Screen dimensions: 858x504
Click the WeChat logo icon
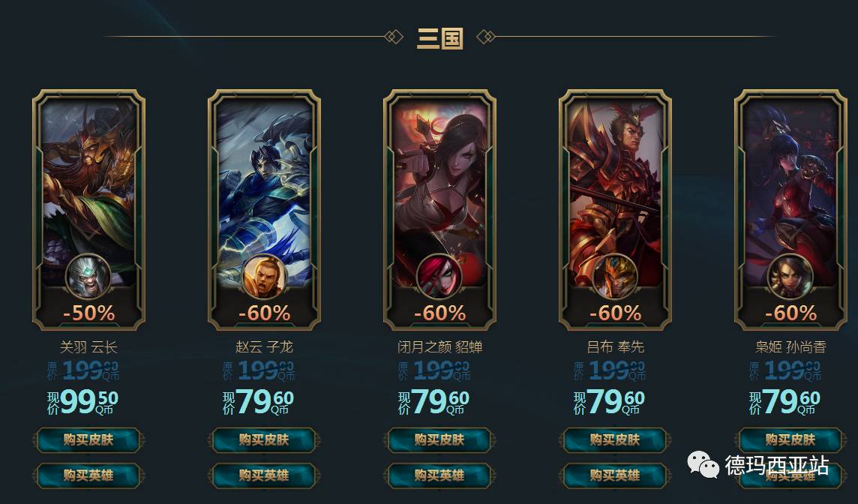pyautogui.click(x=703, y=464)
